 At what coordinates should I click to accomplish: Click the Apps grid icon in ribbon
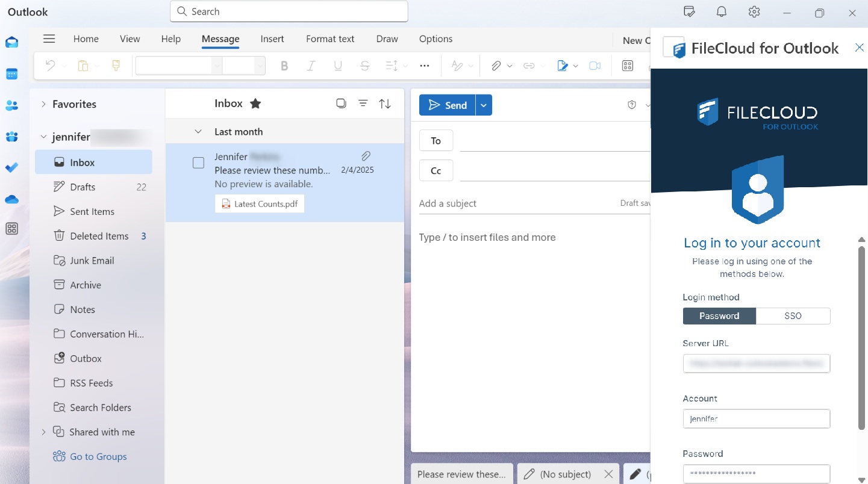628,66
